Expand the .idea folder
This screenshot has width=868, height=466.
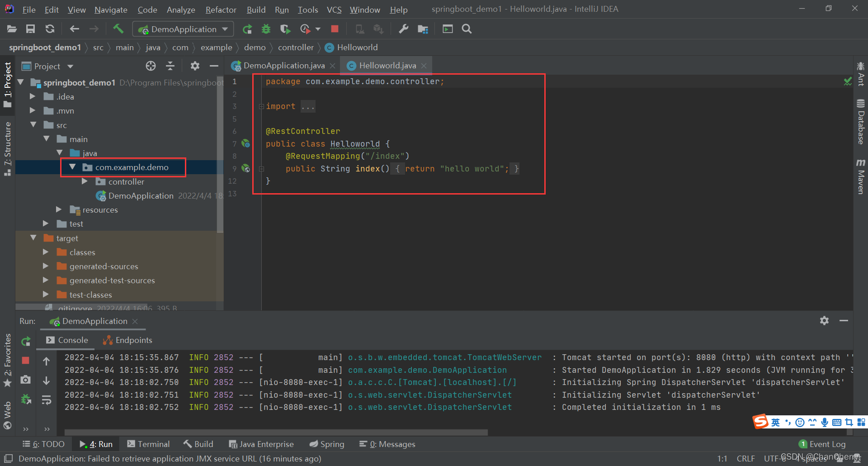[x=33, y=96]
